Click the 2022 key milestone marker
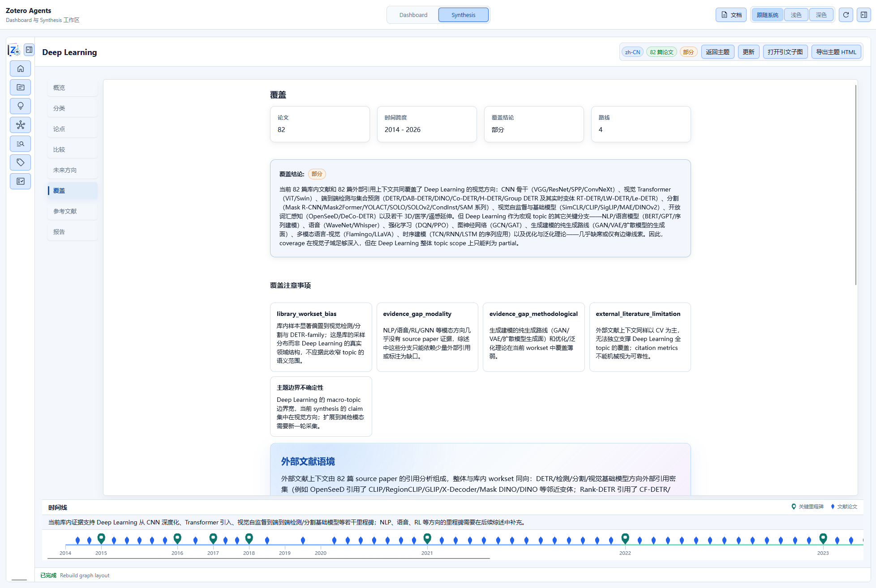This screenshot has width=876, height=588. point(625,538)
